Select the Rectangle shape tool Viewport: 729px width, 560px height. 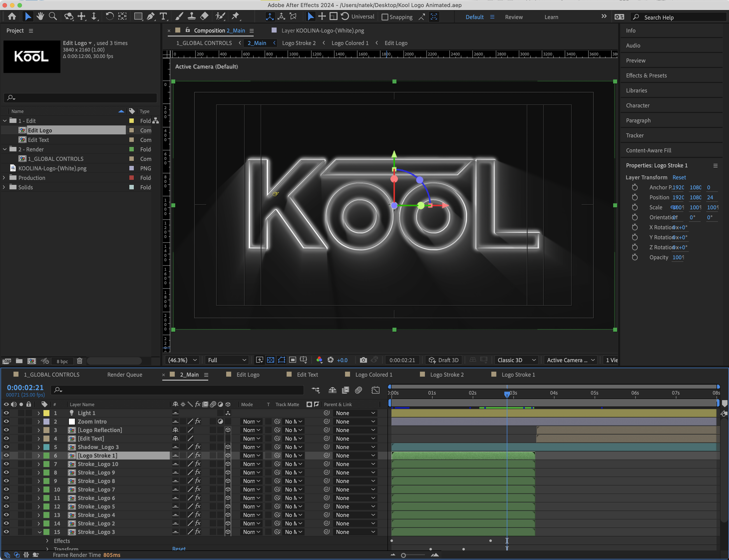[x=138, y=16]
